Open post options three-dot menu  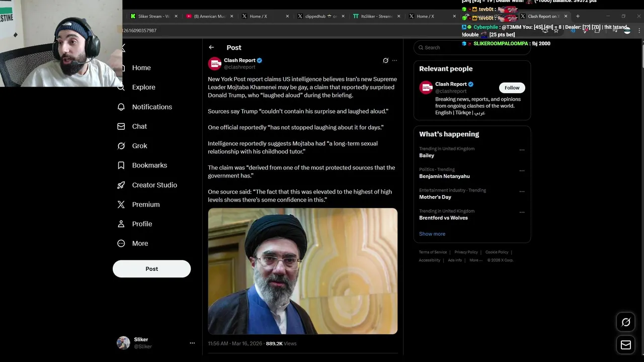click(x=394, y=60)
